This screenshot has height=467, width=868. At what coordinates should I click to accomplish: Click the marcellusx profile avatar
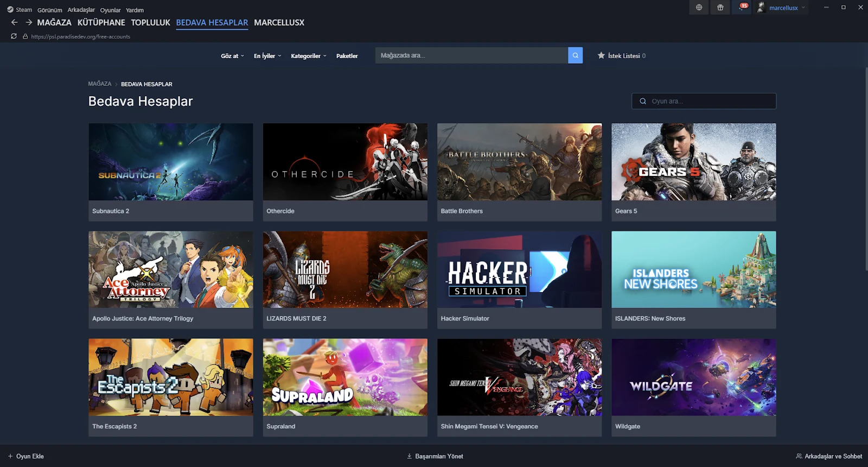pyautogui.click(x=761, y=8)
